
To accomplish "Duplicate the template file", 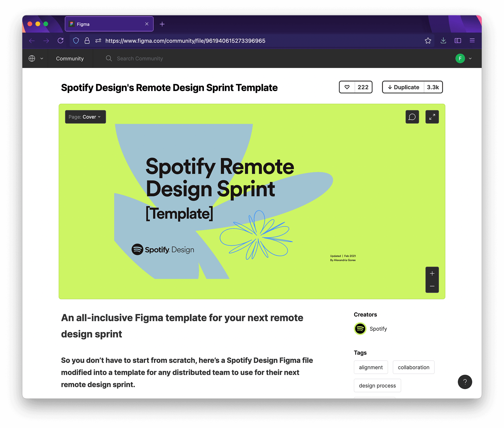I will pyautogui.click(x=403, y=87).
